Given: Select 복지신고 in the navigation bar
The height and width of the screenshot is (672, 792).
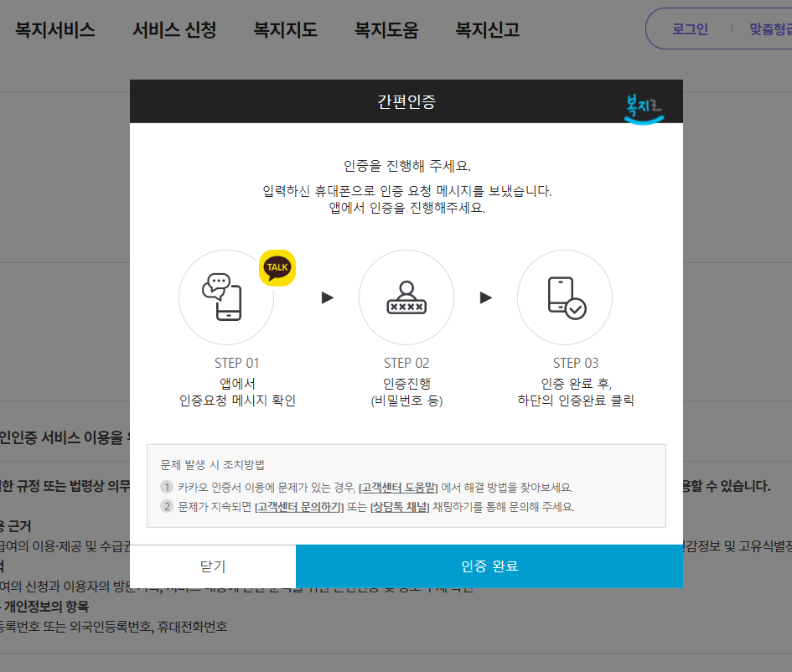Looking at the screenshot, I should click(x=486, y=28).
